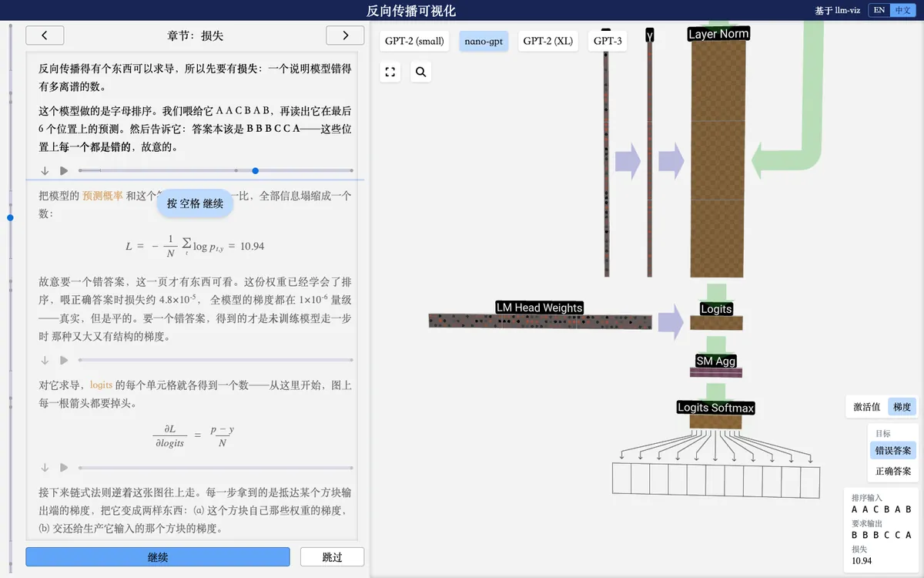Click the third section progress bar
The height and width of the screenshot is (578, 924).
coord(216,467)
